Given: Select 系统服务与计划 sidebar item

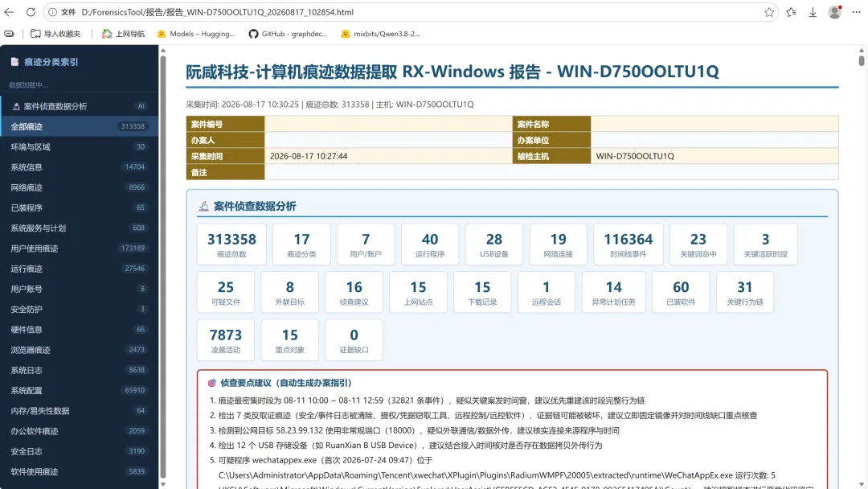Looking at the screenshot, I should click(79, 228).
